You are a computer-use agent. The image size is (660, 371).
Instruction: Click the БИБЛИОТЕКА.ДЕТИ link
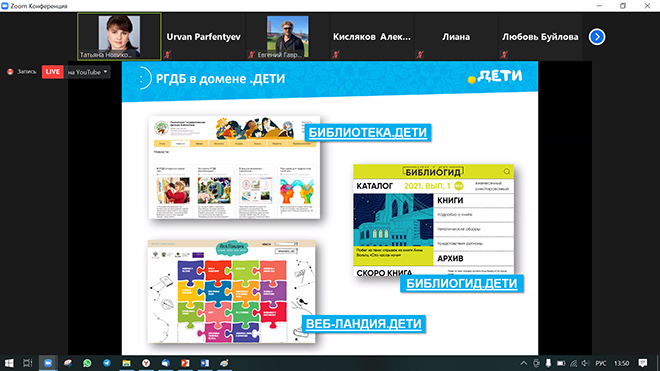pos(367,132)
